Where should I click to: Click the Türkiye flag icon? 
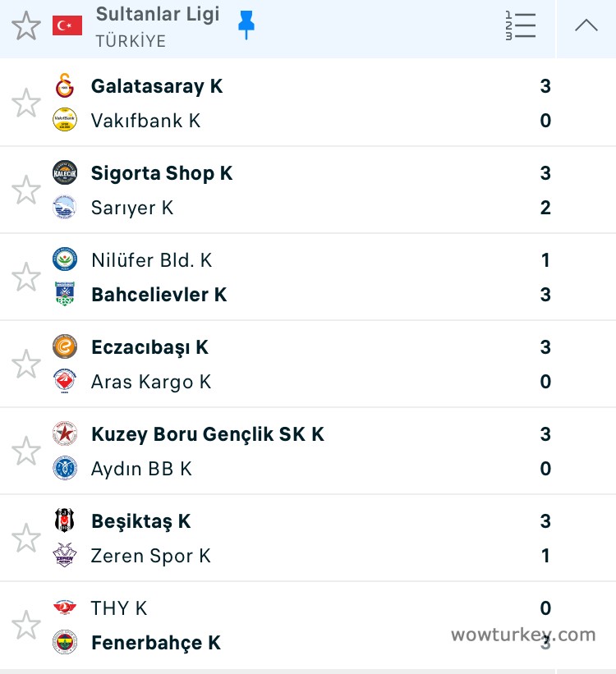point(67,25)
